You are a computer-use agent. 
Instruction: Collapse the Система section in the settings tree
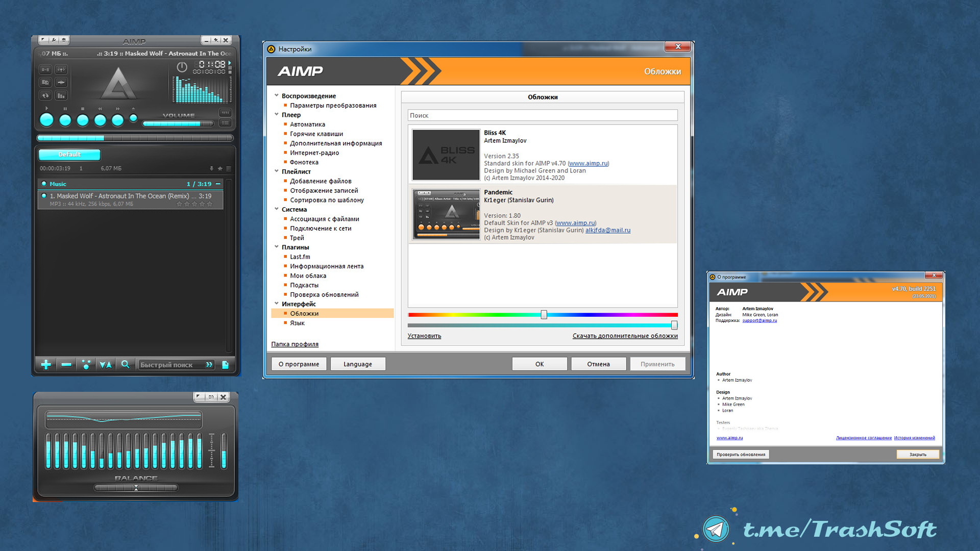click(x=276, y=209)
